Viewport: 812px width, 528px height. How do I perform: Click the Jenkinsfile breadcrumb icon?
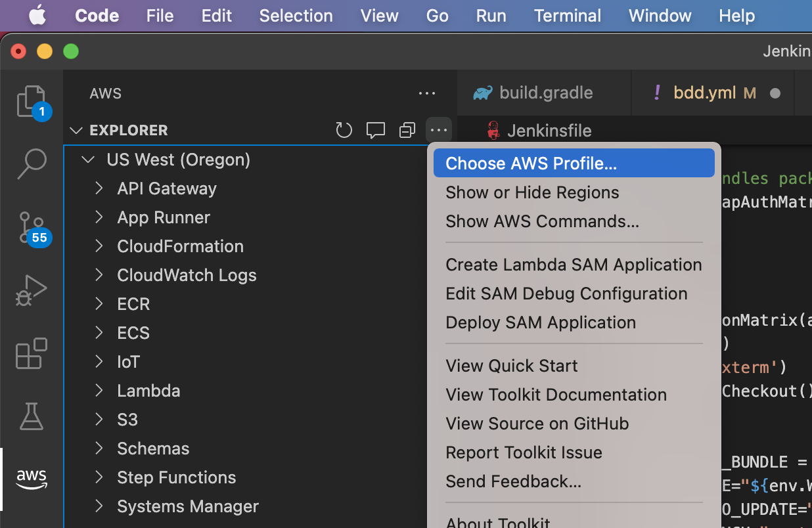point(493,131)
